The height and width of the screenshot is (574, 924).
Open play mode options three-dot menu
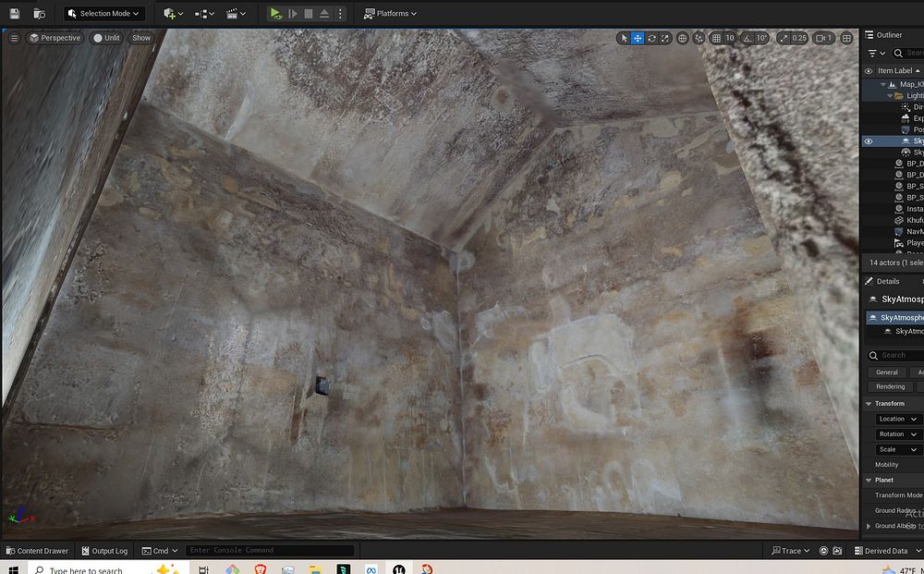pyautogui.click(x=340, y=14)
